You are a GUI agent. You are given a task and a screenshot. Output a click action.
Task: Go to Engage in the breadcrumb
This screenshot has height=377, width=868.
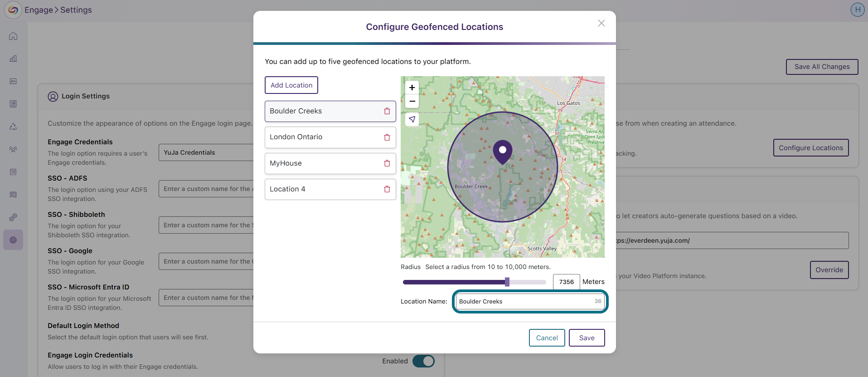(x=39, y=10)
